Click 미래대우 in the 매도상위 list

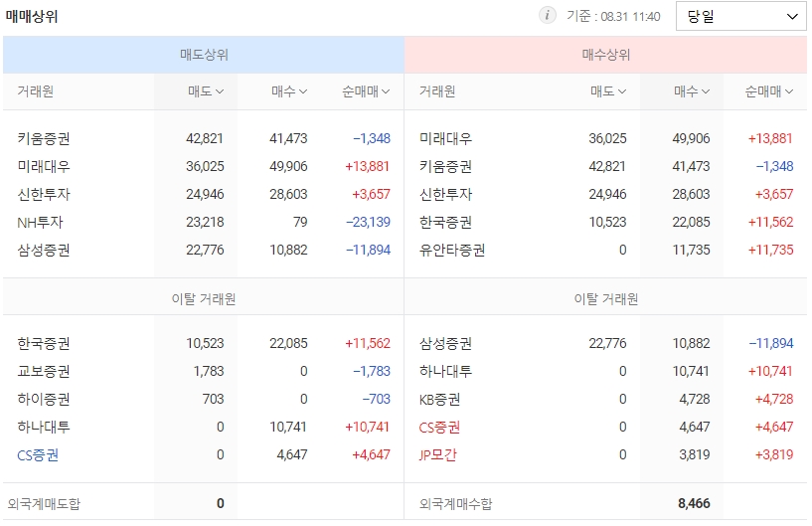(x=44, y=166)
